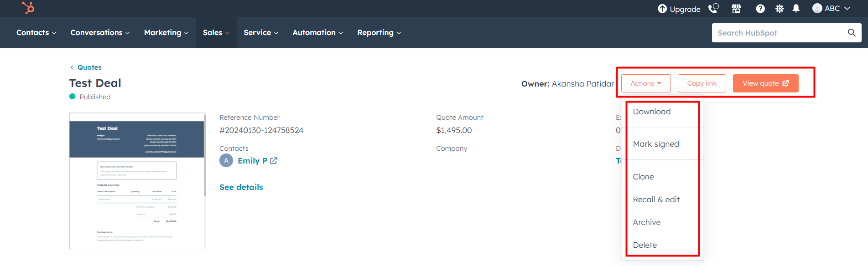Screen dimensions: 868x266
Task: Click the search magnifier icon
Action: click(852, 32)
